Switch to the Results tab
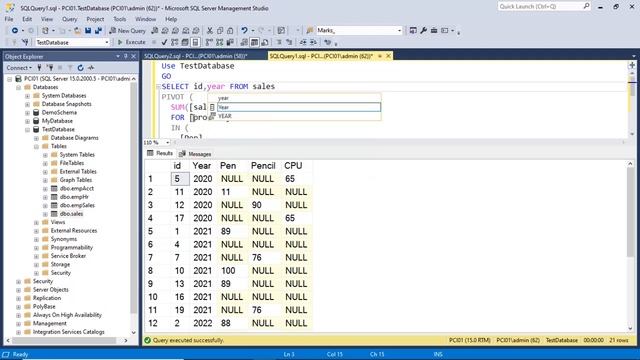 (x=160, y=153)
